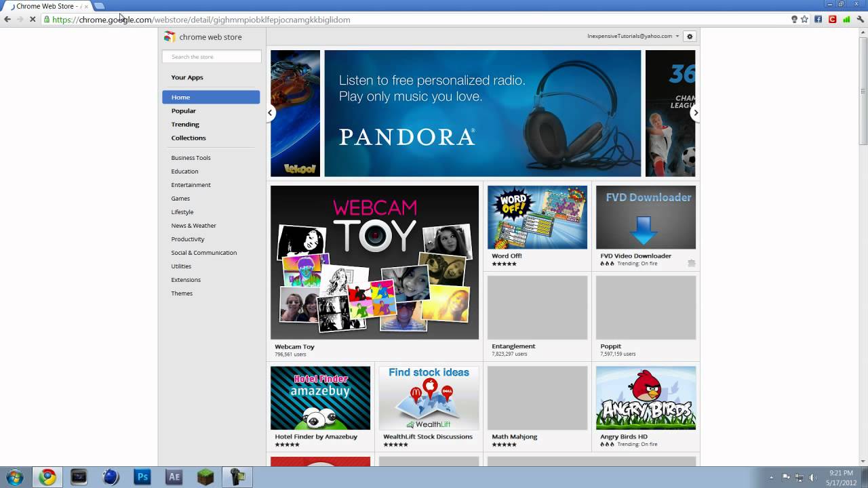
Task: Launch Minecraft from the taskbar
Action: 205,477
